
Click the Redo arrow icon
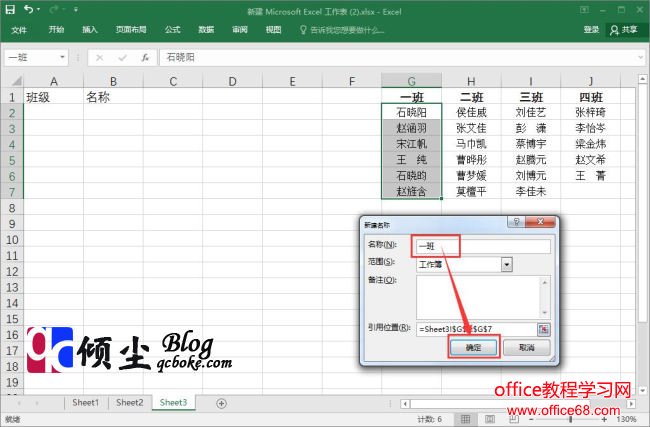pos(53,10)
